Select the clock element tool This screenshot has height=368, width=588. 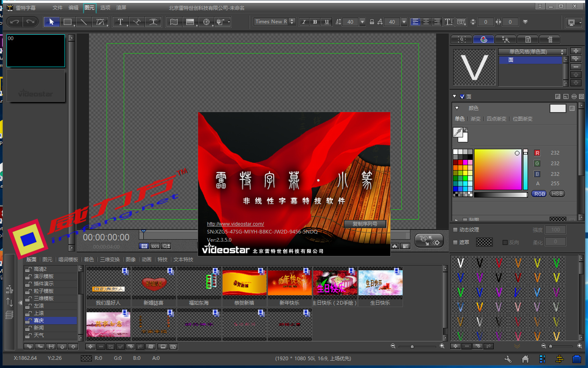207,22
